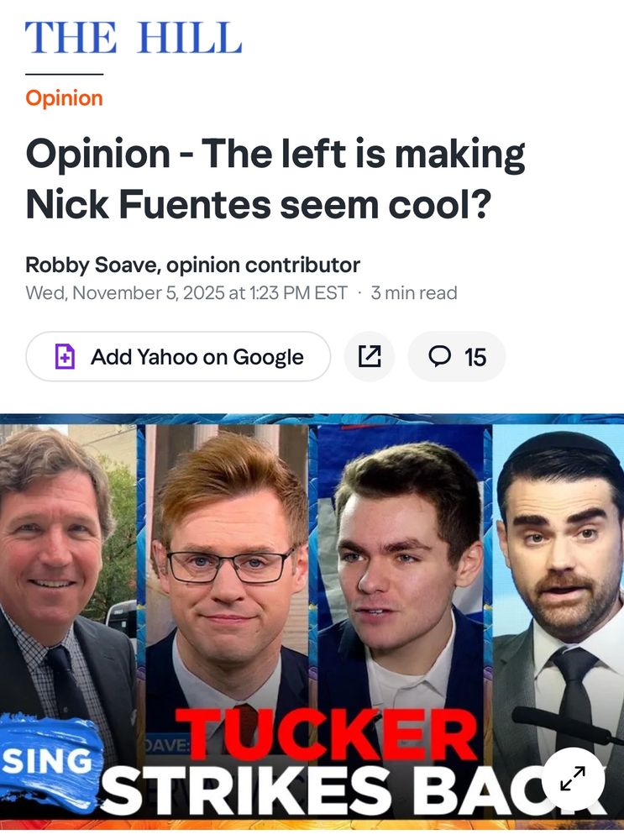The image size is (624, 840).
Task: Click the comments speech bubble icon
Action: (x=440, y=356)
